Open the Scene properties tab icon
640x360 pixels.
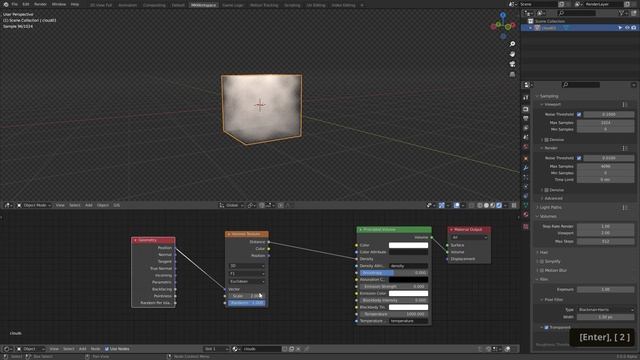[x=526, y=138]
